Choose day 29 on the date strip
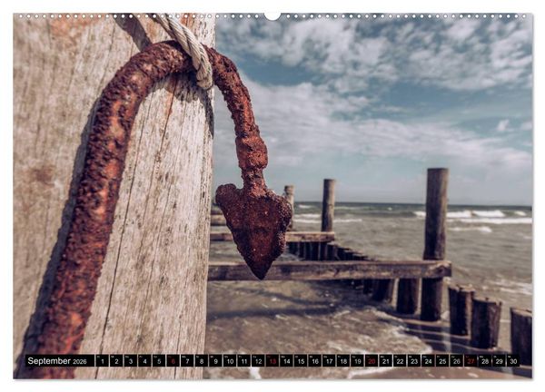Viewport: 545px width, 392px height. [499, 361]
